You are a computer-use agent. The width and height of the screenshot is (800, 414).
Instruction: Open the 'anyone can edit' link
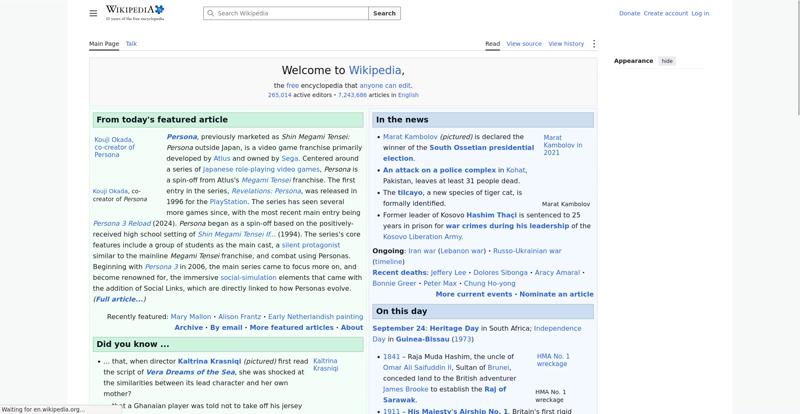[385, 86]
